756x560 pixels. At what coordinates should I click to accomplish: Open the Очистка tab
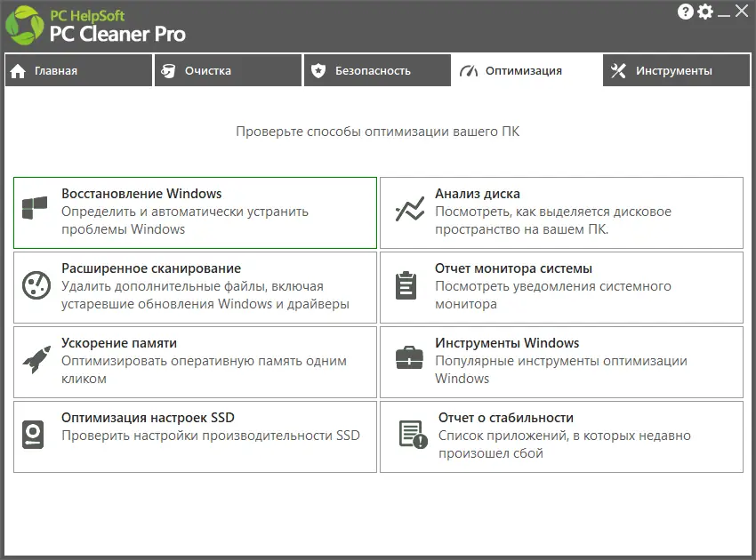pyautogui.click(x=228, y=70)
